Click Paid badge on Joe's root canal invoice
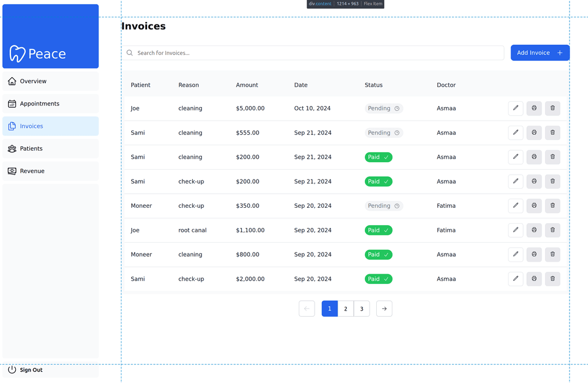Image resolution: width=588 pixels, height=383 pixels. (378, 230)
